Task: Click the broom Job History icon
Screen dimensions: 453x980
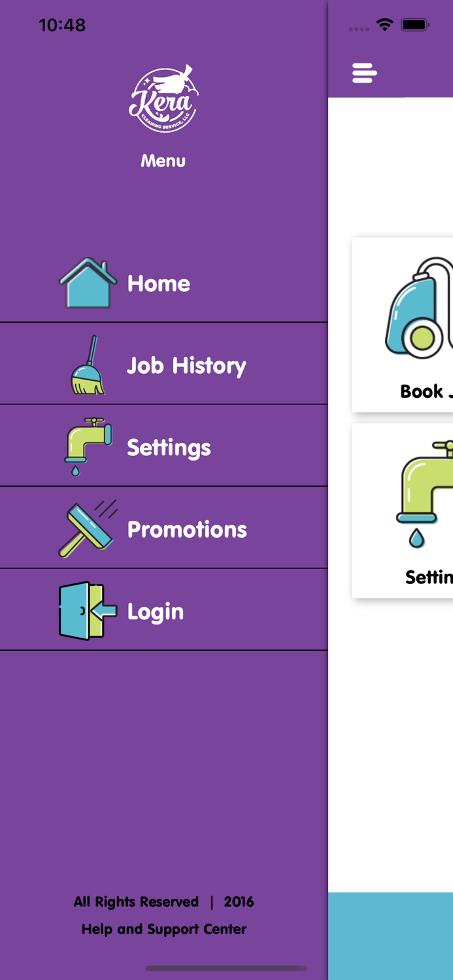Action: click(88, 365)
